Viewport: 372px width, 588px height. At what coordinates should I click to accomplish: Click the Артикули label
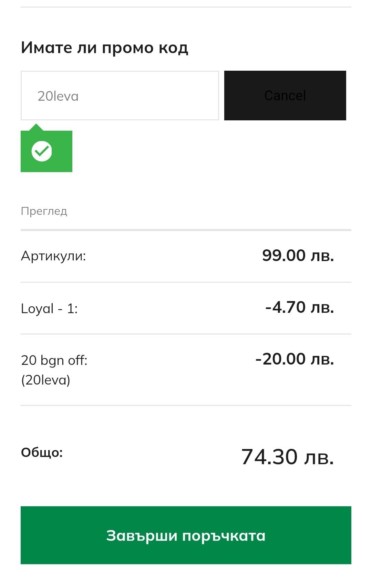click(53, 256)
